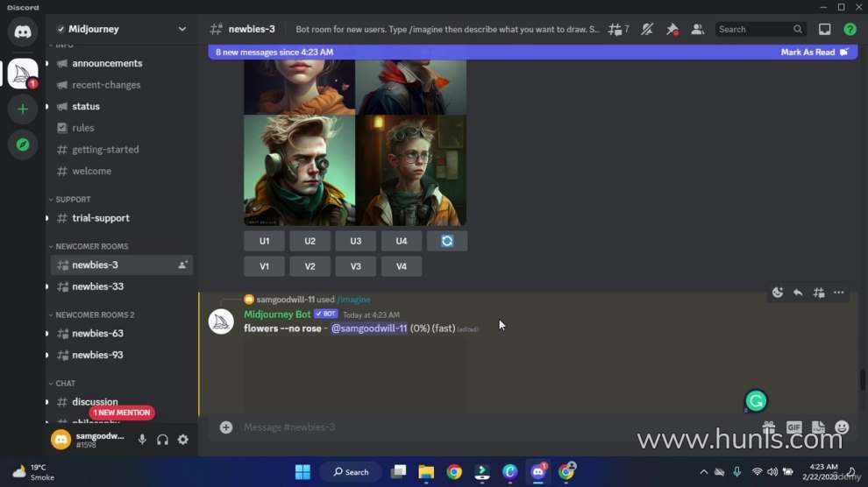Add a server with the plus icon
The image size is (868, 487).
tap(23, 109)
